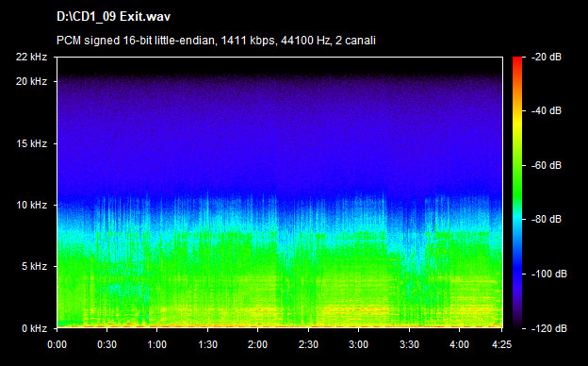Click the 22 kHz frequency axis label
Screen dimensions: 588x366
31,57
